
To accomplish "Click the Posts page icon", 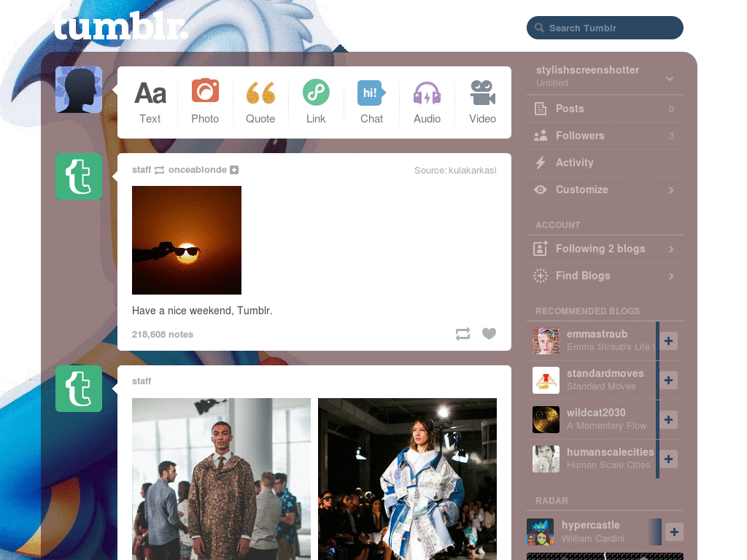I will pos(541,109).
